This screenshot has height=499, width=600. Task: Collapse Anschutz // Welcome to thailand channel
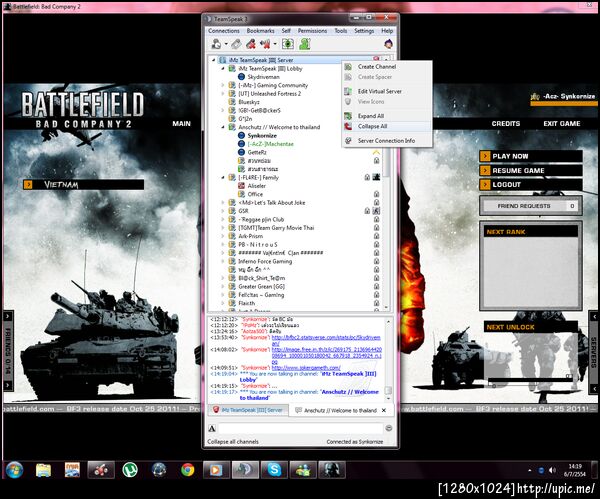[x=223, y=127]
